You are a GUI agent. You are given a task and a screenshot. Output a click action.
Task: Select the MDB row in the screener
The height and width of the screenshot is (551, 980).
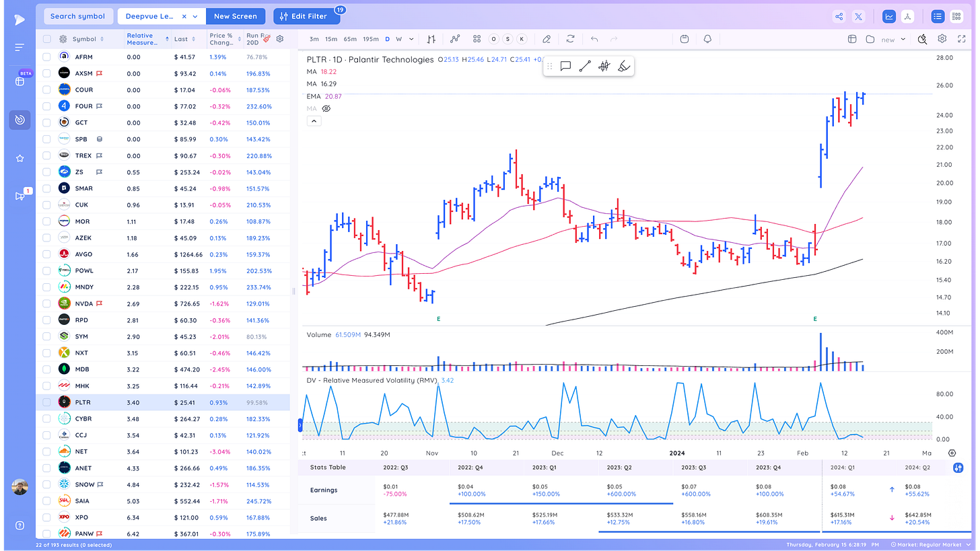[163, 369]
